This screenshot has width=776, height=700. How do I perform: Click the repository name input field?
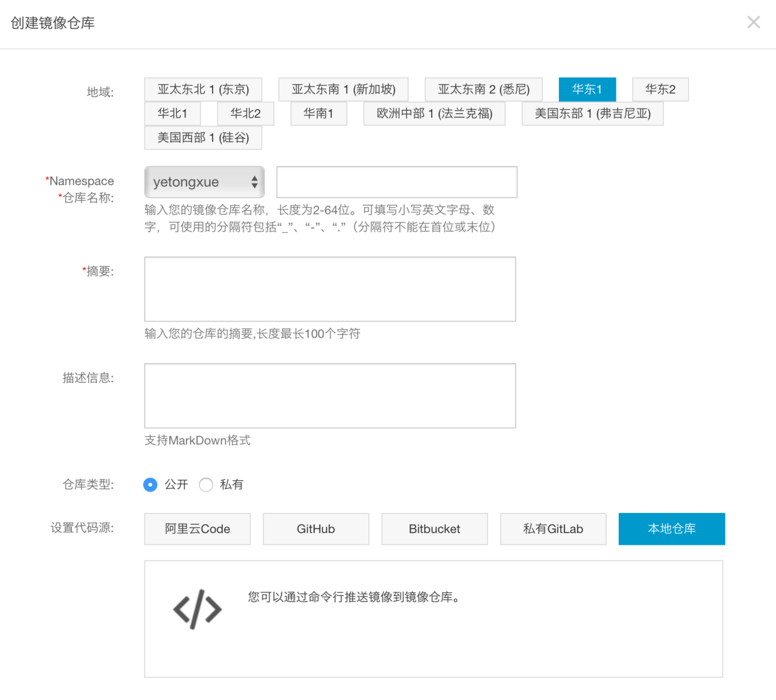pyautogui.click(x=397, y=182)
